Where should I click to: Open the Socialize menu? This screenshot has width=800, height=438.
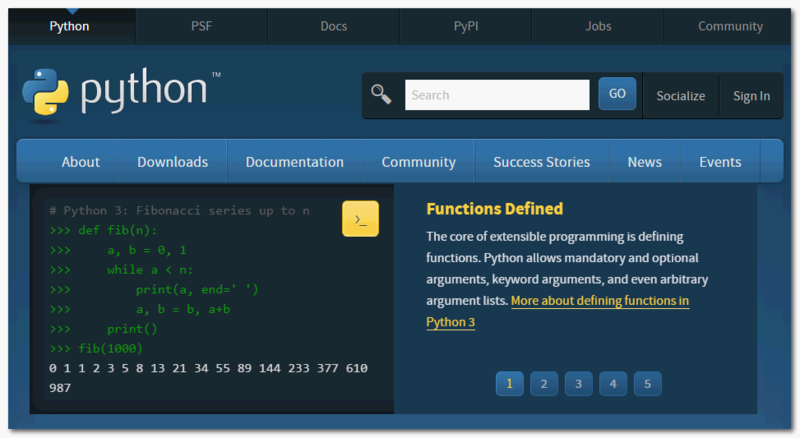pyautogui.click(x=681, y=96)
